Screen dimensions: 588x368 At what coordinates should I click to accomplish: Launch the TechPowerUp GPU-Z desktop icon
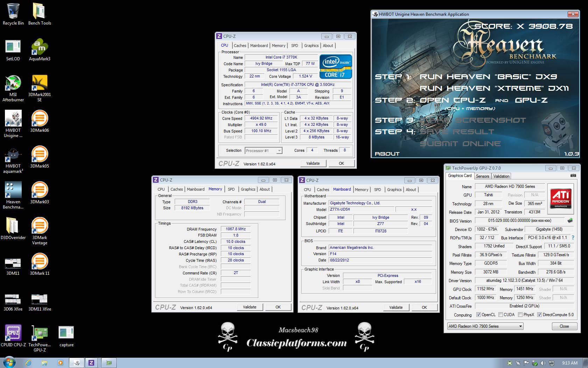click(40, 339)
